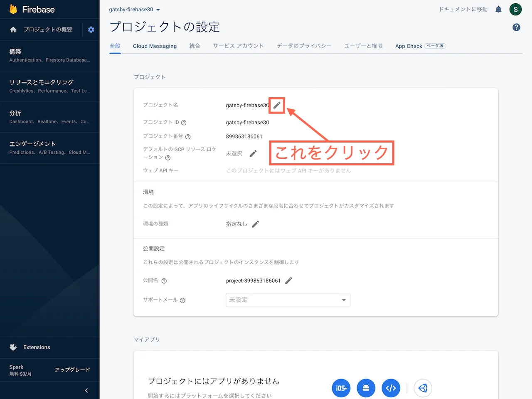
Task: Add an iOS app with the iOS+ icon
Action: [x=341, y=388]
